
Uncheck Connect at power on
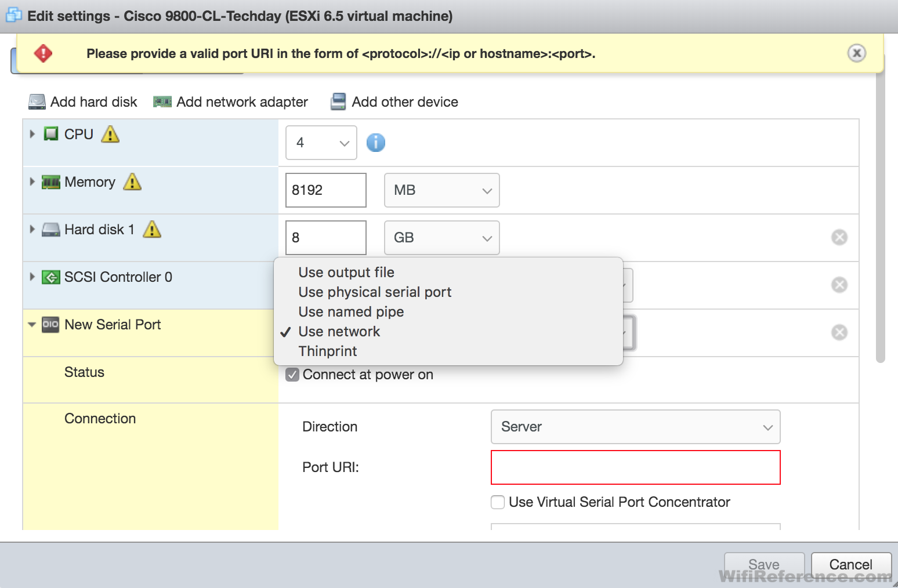[x=292, y=375]
